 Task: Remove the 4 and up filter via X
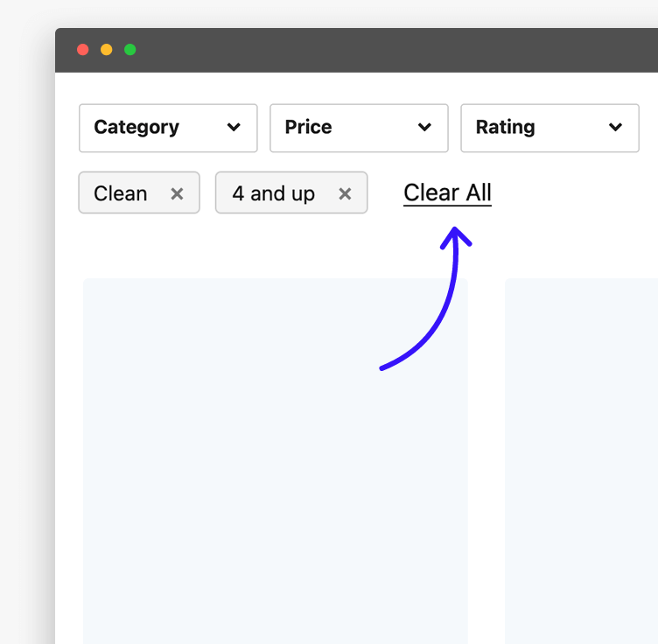(345, 193)
